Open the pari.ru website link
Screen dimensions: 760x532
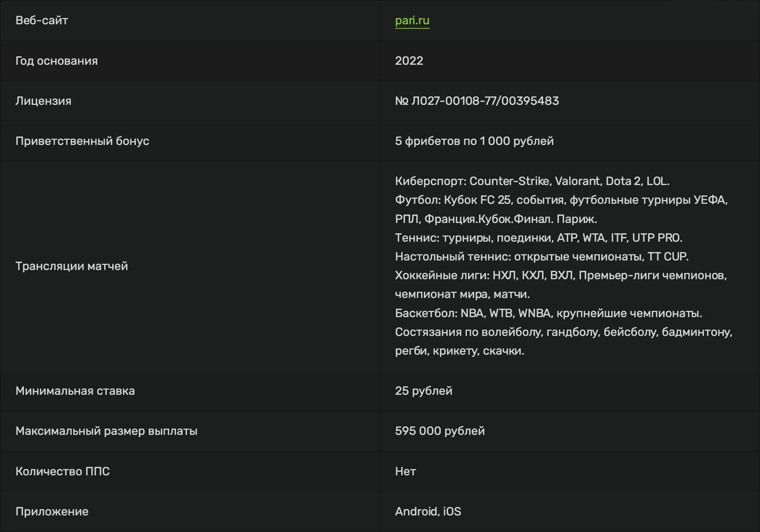412,21
